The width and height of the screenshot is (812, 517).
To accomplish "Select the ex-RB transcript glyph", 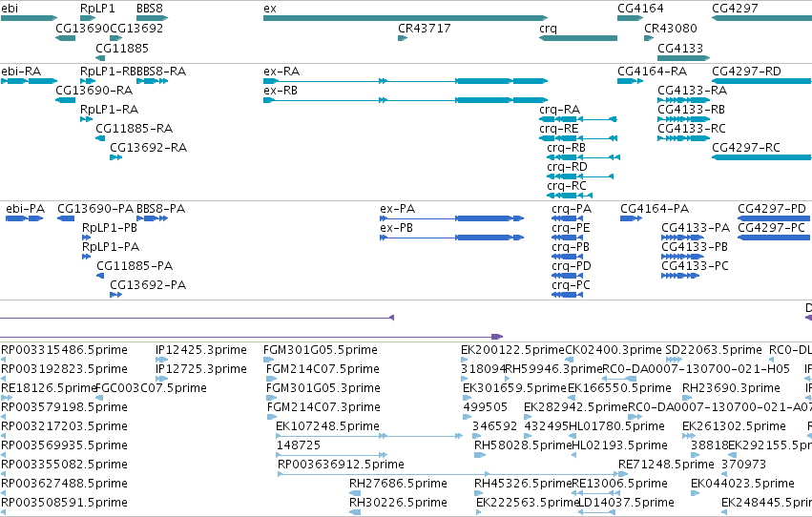I will (406, 100).
